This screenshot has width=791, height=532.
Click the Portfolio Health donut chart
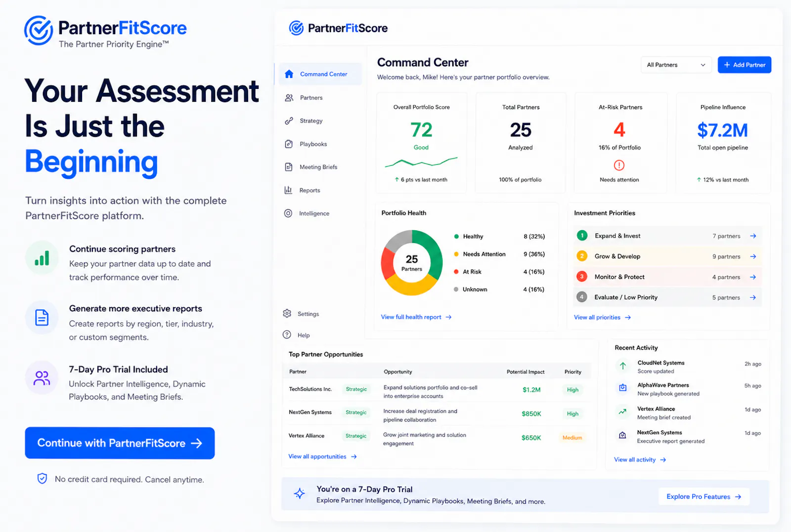[x=412, y=263]
